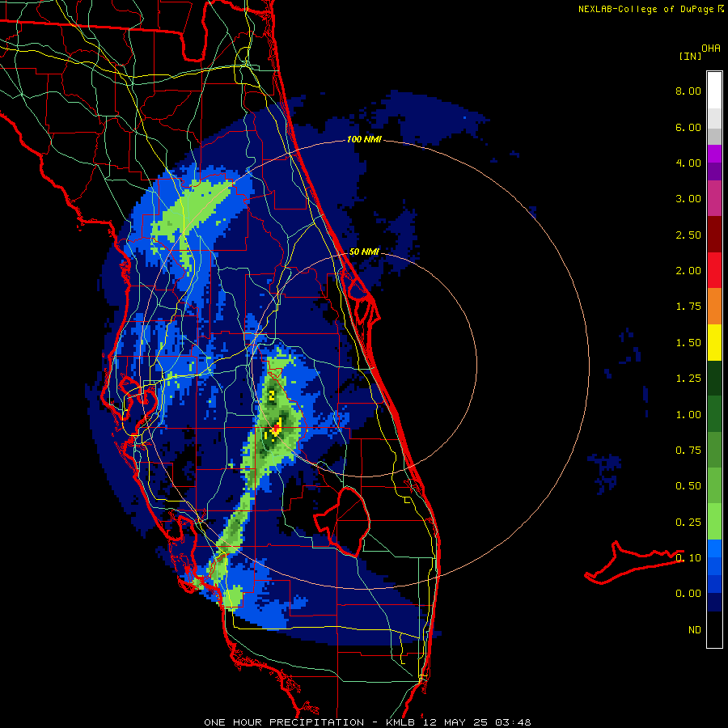Click the ONE HOUR PRECIPITATION title text
The image size is (728, 728).
(284, 722)
